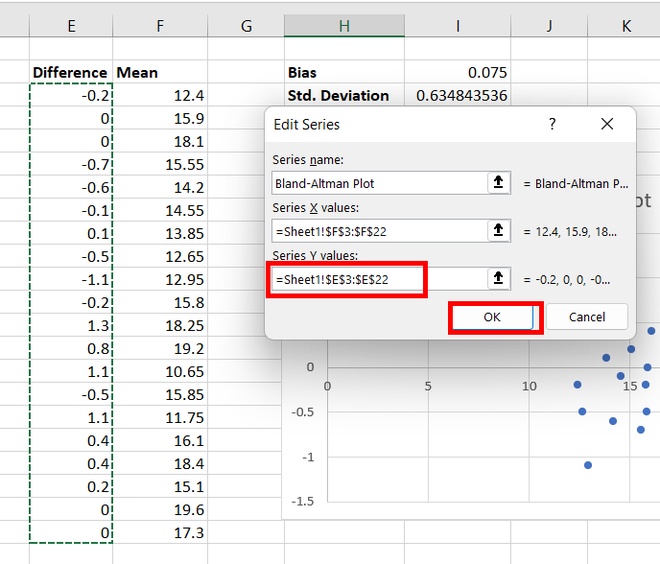Click the Series Y values range selector icon

(x=498, y=278)
